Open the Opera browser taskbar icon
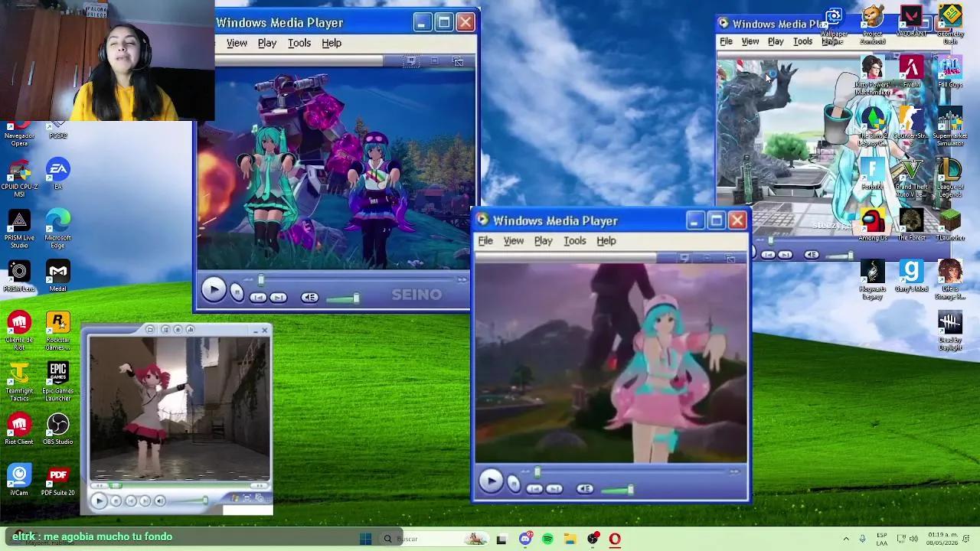 point(615,539)
